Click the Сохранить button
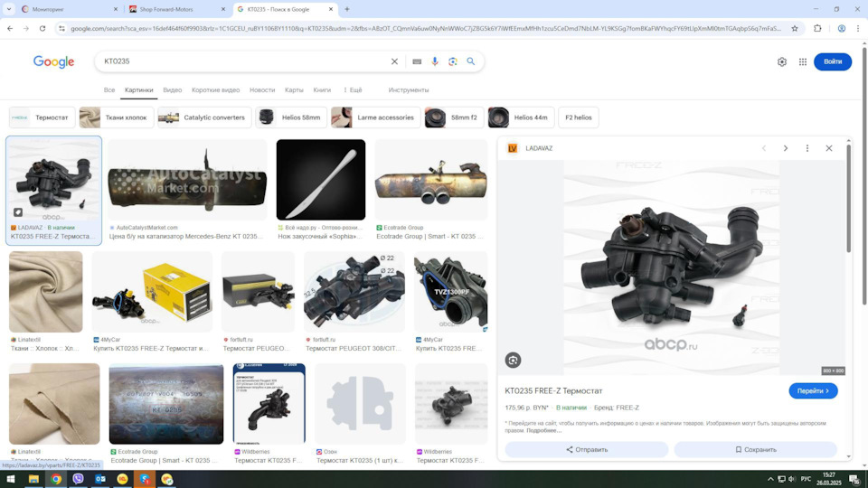 [756, 449]
